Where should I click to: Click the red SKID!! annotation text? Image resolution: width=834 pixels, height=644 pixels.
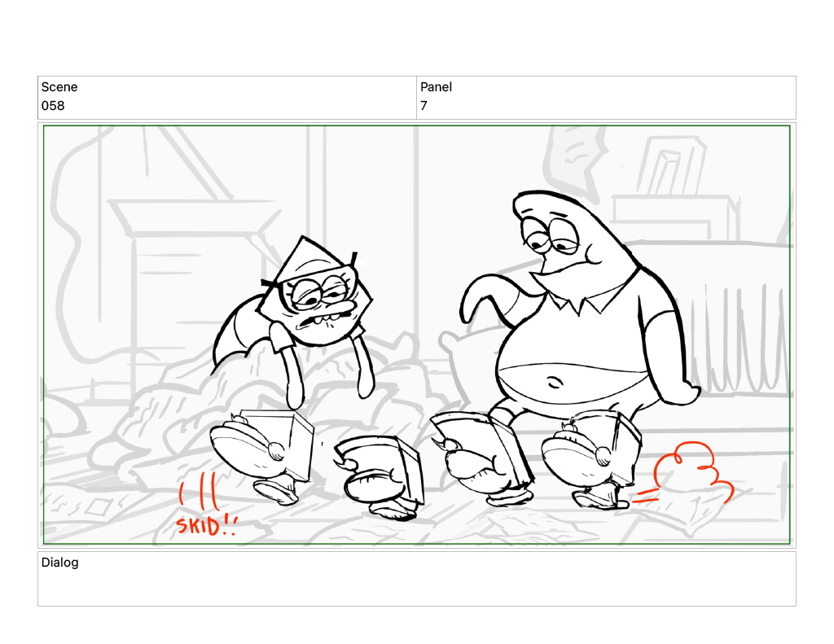click(x=205, y=526)
